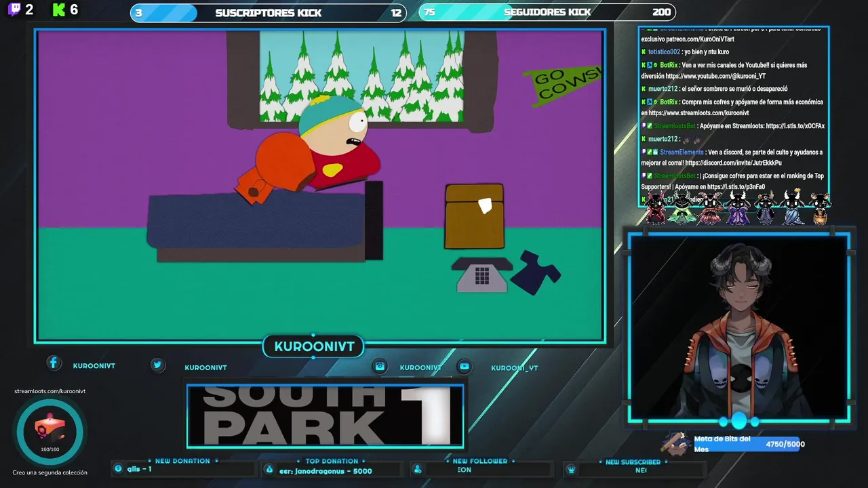Click the Seguidores Kick progress bar
Screen dimensions: 868x488
point(547,12)
